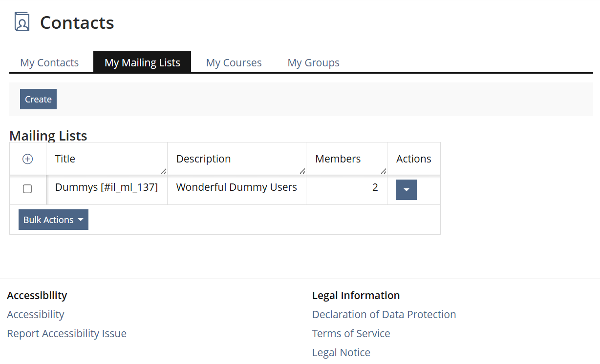The width and height of the screenshot is (600, 364).
Task: Select the My Mailing Lists tab
Action: click(x=142, y=63)
